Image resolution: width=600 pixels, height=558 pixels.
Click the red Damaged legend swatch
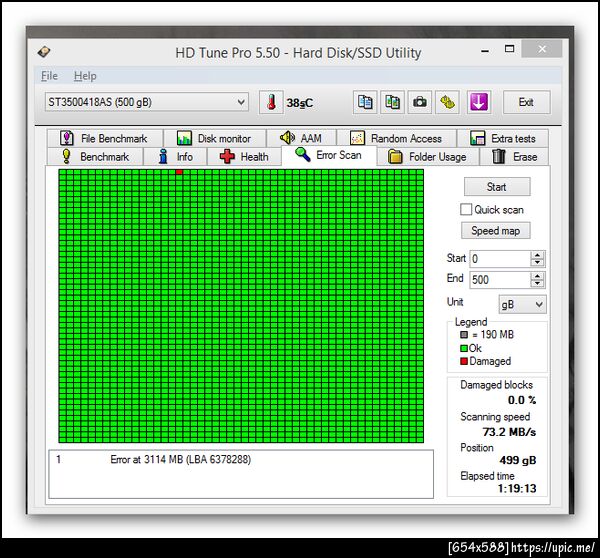464,361
